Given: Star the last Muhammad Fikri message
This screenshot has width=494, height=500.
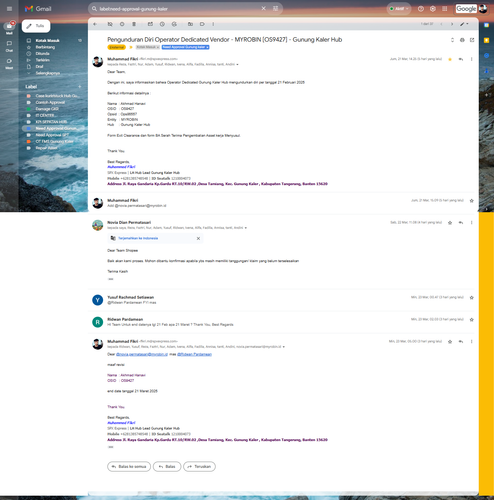Looking at the screenshot, I should [450, 342].
